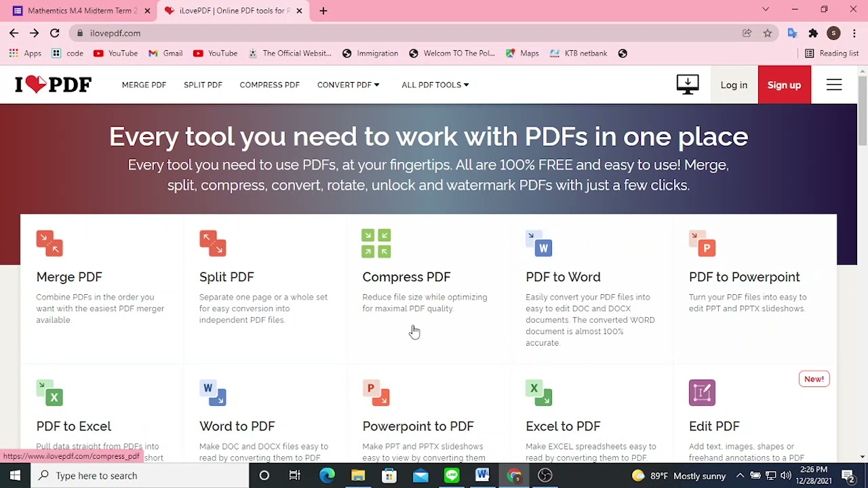
Task: Click the PDF to Powerpoint icon
Action: coord(703,243)
